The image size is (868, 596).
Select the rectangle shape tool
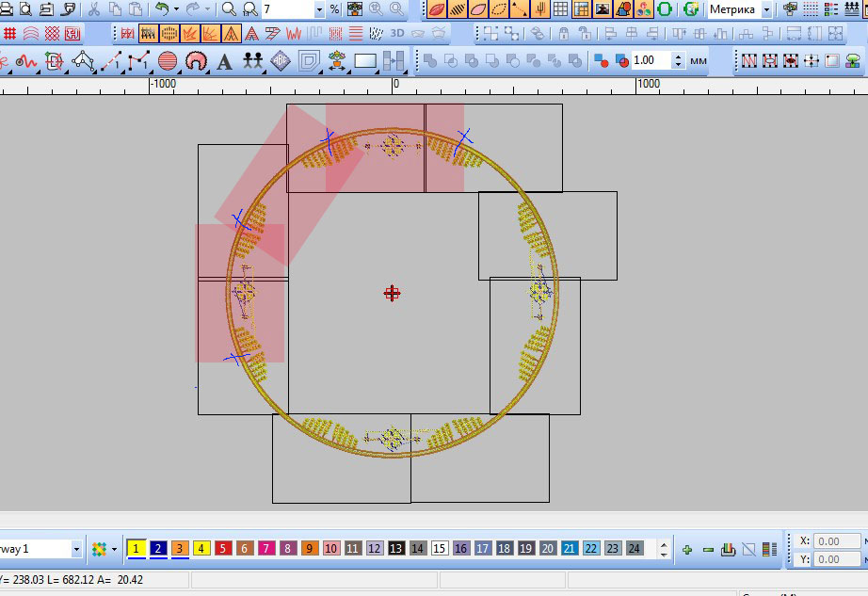tap(365, 61)
